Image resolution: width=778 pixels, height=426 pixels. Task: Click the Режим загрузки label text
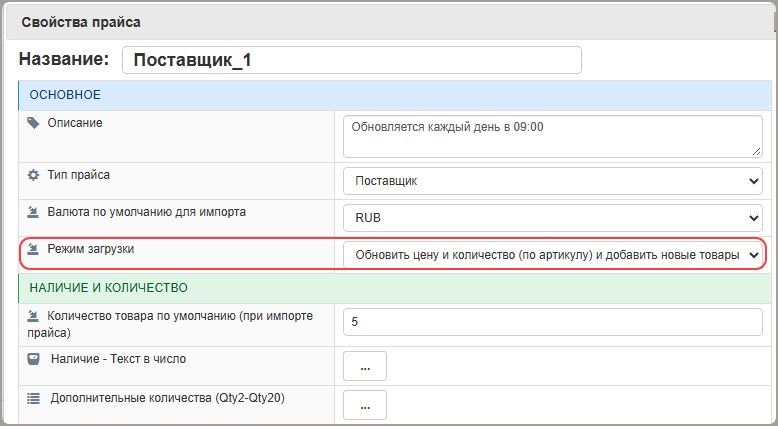coord(91,249)
